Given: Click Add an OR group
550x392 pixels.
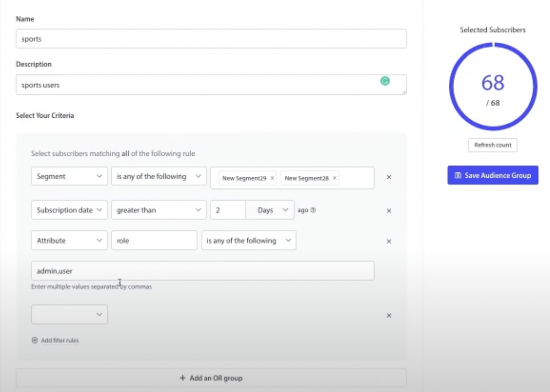Looking at the screenshot, I should (211, 378).
